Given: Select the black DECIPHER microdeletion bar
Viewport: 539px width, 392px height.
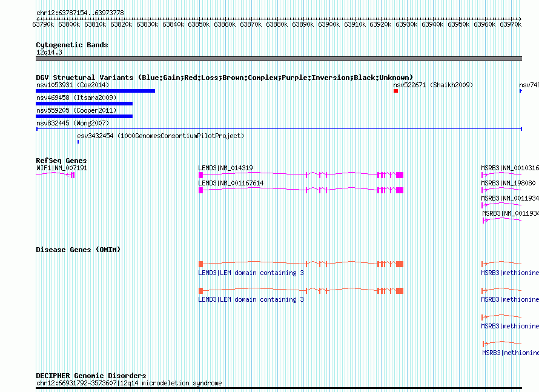Looking at the screenshot, I should 279,388.
